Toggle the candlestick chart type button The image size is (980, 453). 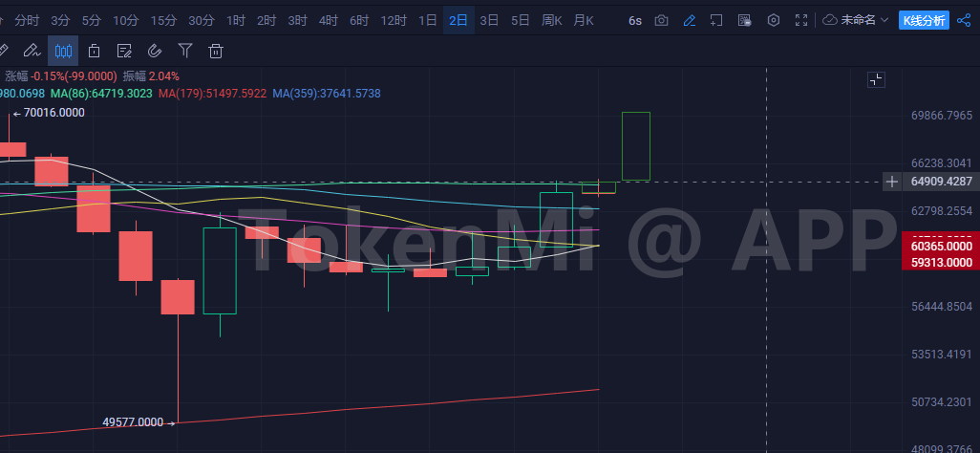coord(63,51)
